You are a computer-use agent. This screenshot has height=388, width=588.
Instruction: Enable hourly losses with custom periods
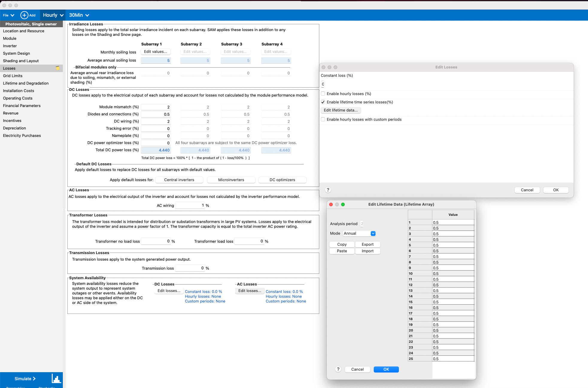click(323, 120)
